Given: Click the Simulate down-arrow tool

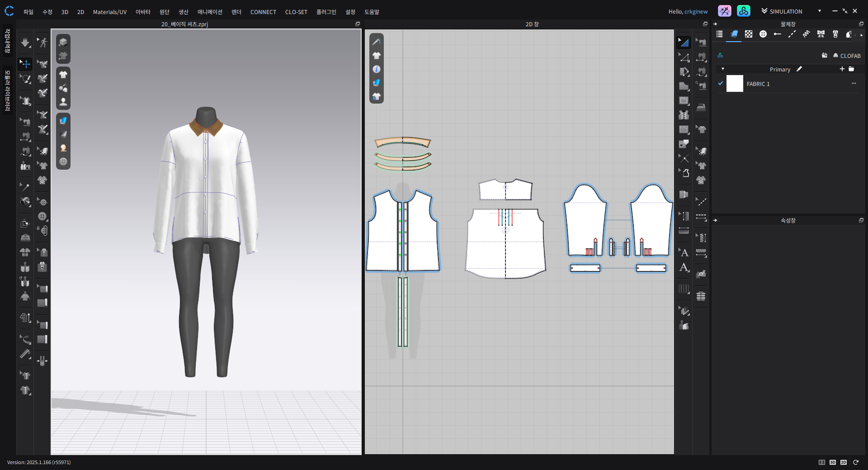Looking at the screenshot, I should pyautogui.click(x=25, y=43).
